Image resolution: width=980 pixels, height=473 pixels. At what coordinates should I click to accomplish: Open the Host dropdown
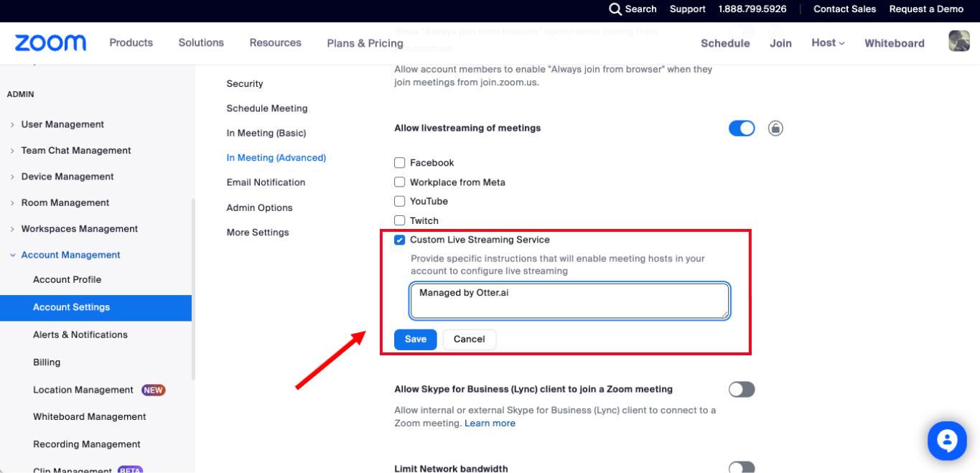point(828,43)
